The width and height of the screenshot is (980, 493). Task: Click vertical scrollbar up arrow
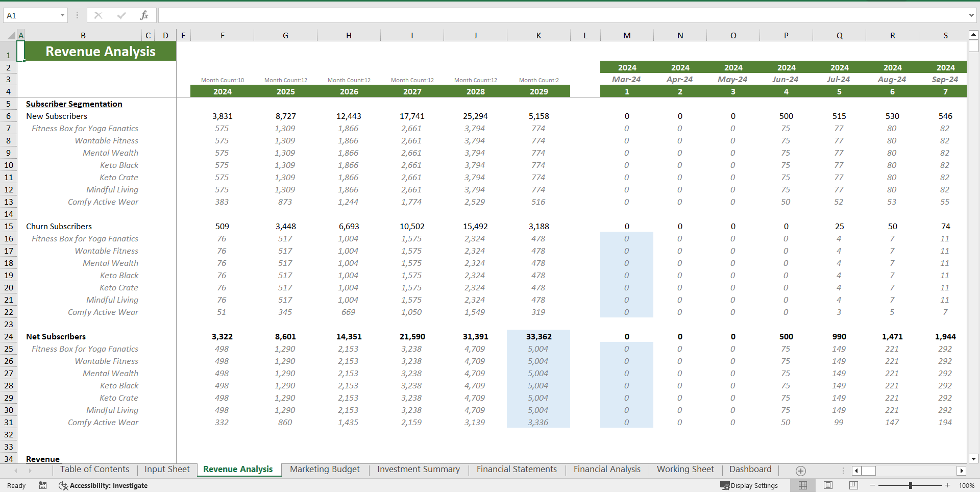click(x=973, y=35)
